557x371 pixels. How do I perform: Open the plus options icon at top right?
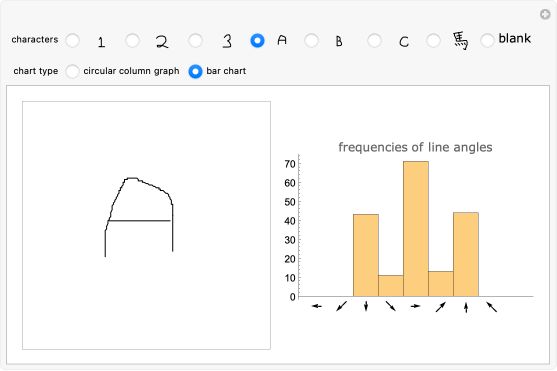(545, 15)
